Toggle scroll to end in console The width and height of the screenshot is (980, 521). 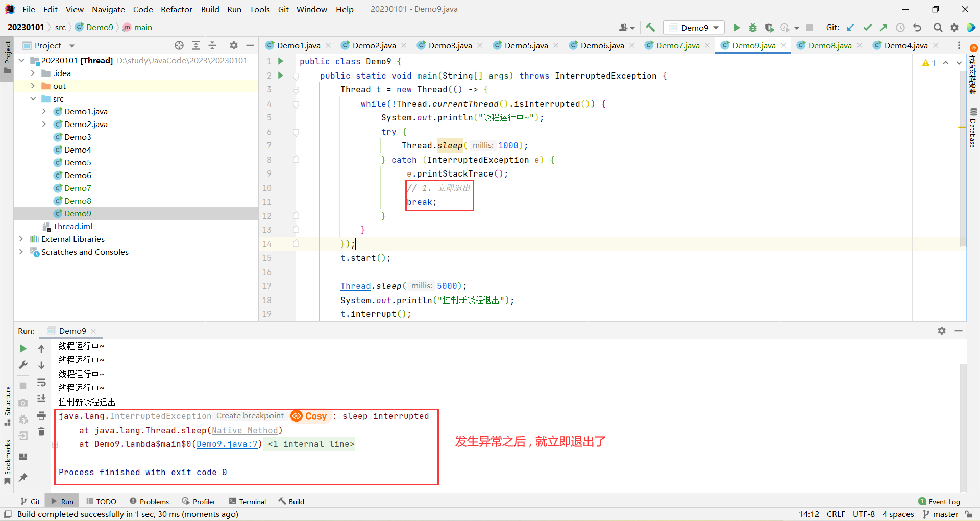coord(41,399)
